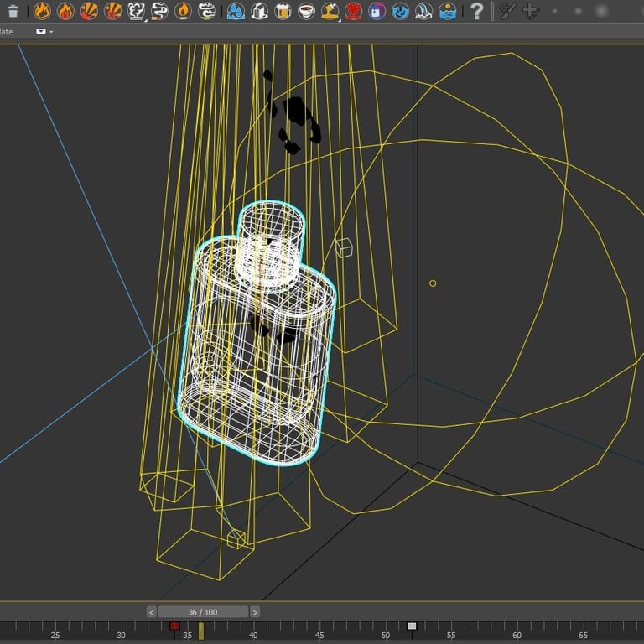This screenshot has width=644, height=644.
Task: Open help via question mark icon
Action: tap(476, 11)
